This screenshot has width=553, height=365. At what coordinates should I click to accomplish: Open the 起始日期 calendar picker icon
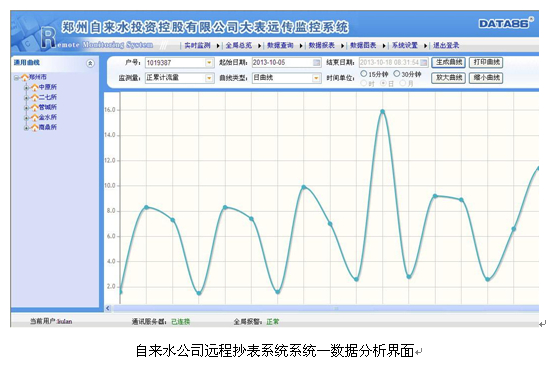[x=317, y=63]
